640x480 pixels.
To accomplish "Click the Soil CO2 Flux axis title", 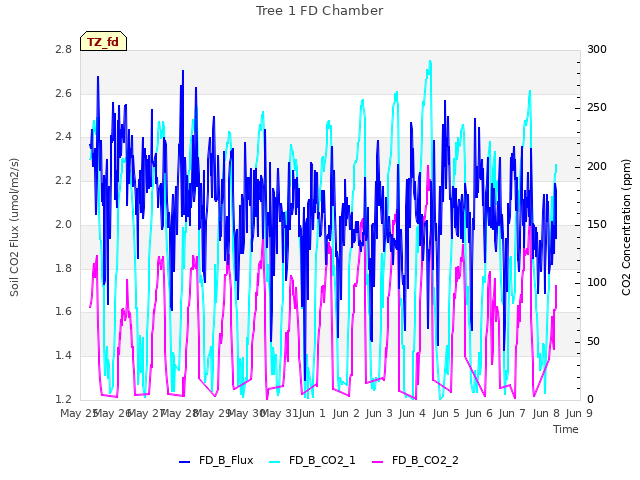I will coord(14,227).
